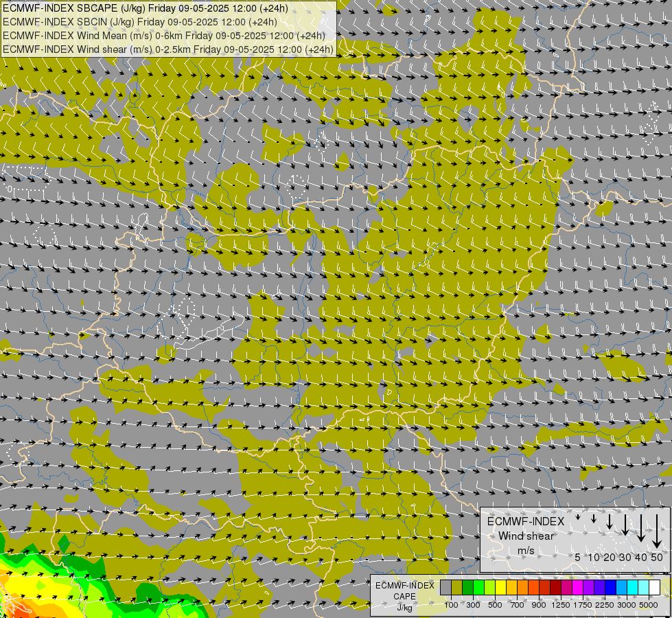Click the pure yellow swatch right of the 500 tick
Screen dimensions: 672x618
click(x=500, y=588)
